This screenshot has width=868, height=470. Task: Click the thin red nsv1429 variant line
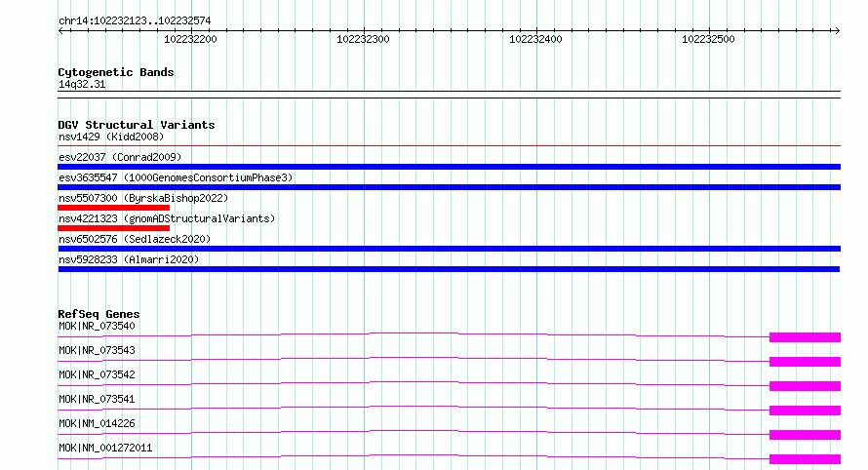click(449, 146)
